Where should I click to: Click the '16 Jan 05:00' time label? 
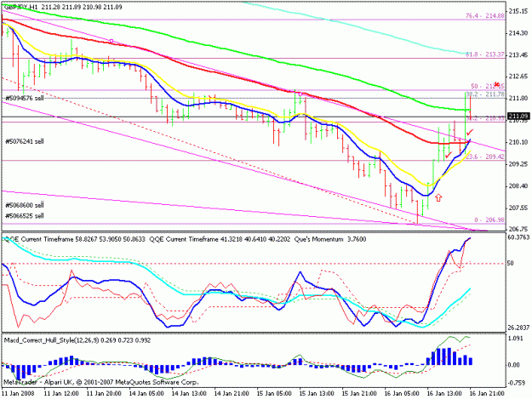[402, 393]
